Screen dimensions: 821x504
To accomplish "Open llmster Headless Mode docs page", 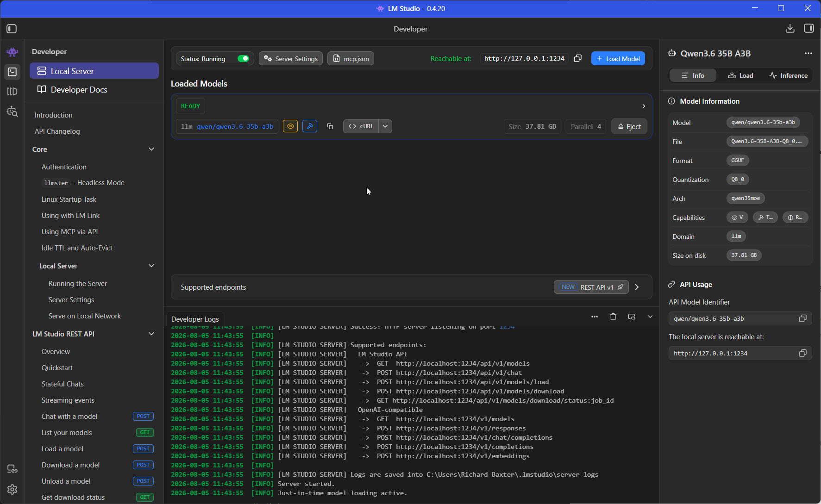I will pyautogui.click(x=83, y=183).
